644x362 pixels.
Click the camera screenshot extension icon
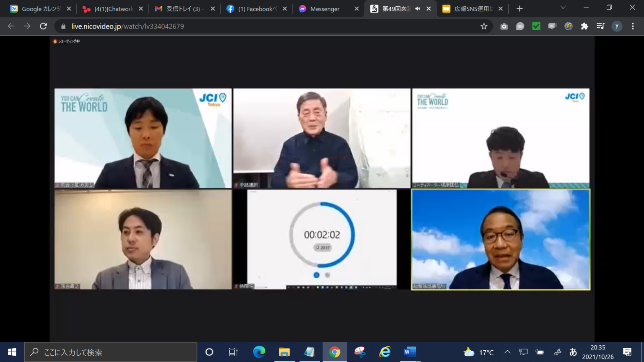pyautogui.click(x=504, y=26)
